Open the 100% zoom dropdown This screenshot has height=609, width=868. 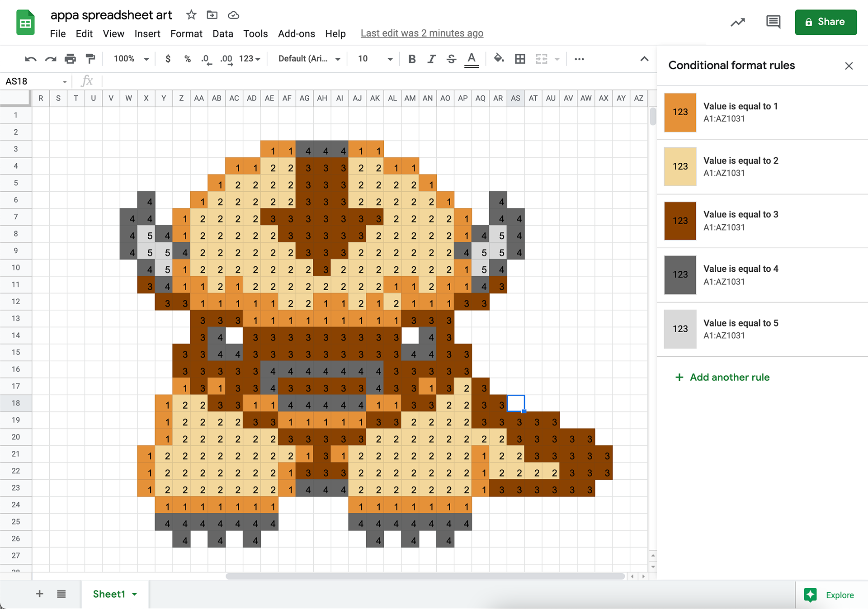(x=131, y=59)
